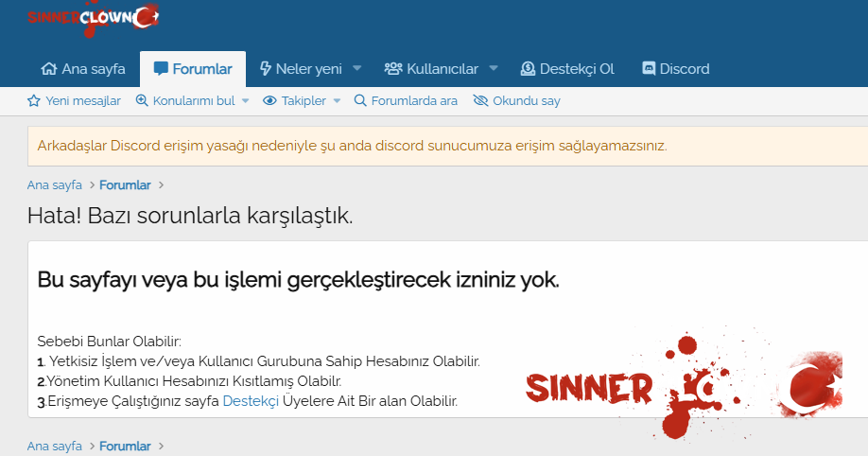Click the users icon beside Kullanıcılar
868x456 pixels.
393,69
